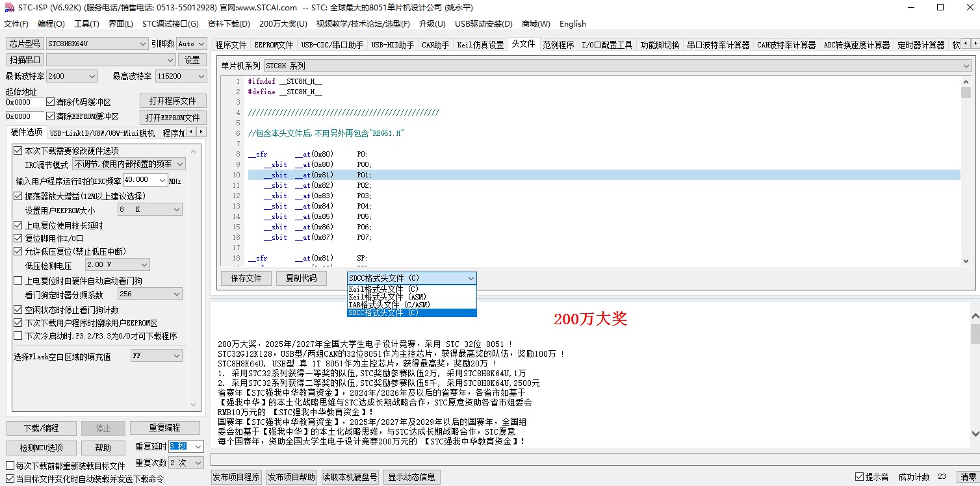
Task: Switch to 程序文件 tab
Action: 231,45
